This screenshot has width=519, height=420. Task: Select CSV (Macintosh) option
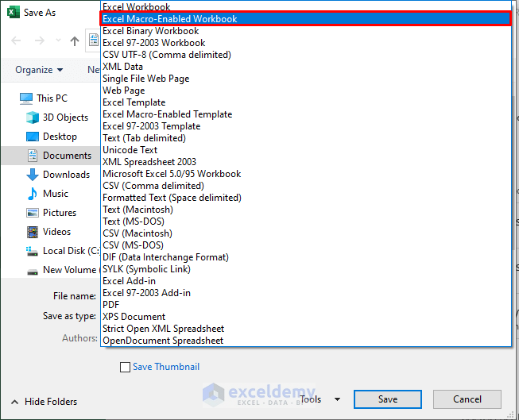click(x=306, y=233)
